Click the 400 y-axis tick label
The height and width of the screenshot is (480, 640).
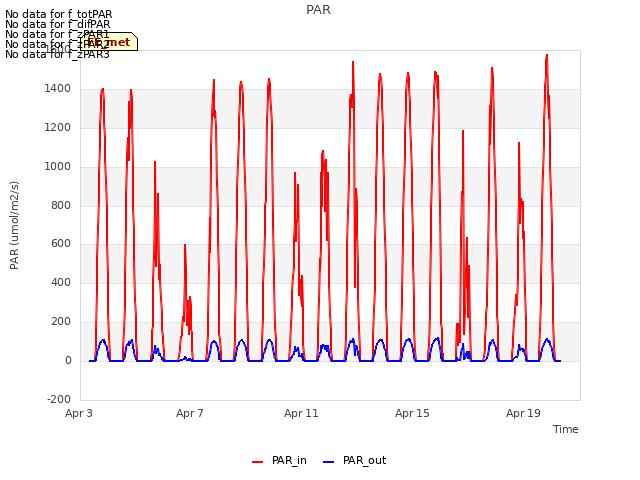point(61,282)
